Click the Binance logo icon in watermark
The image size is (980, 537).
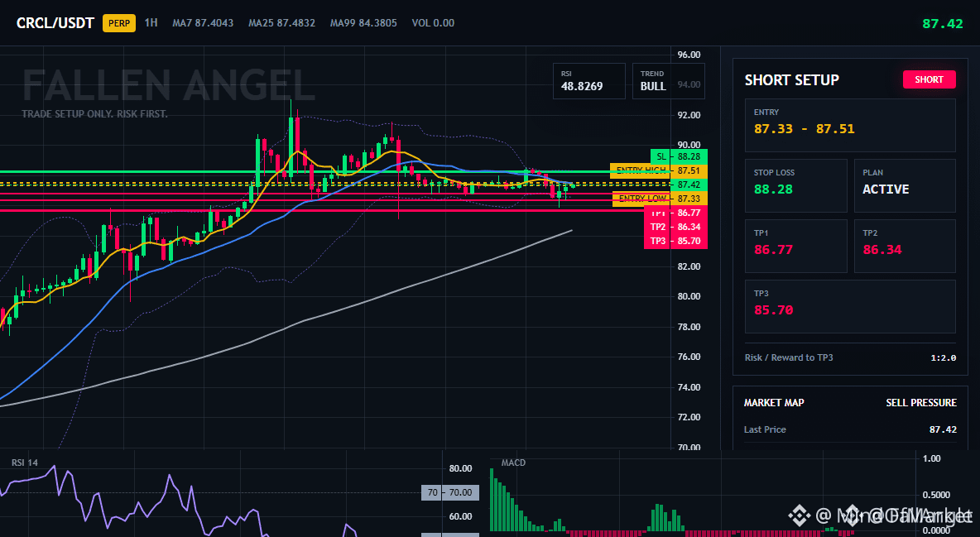point(799,515)
